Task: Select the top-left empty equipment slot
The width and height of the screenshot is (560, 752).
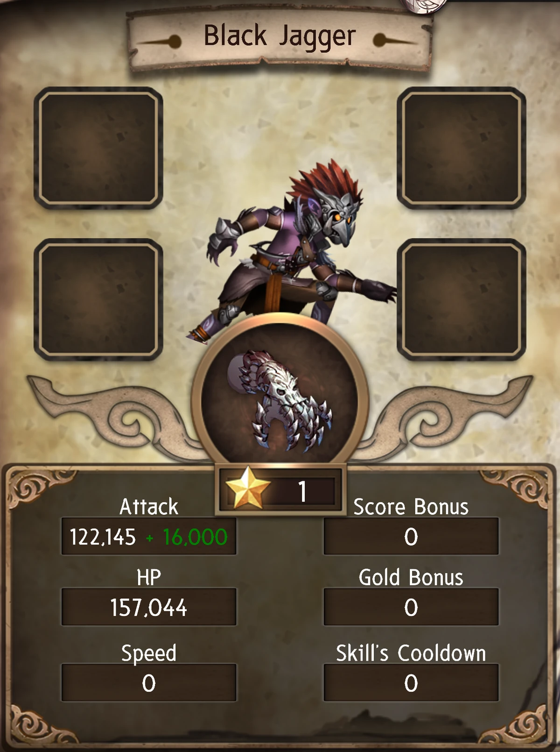Action: pos(98,148)
